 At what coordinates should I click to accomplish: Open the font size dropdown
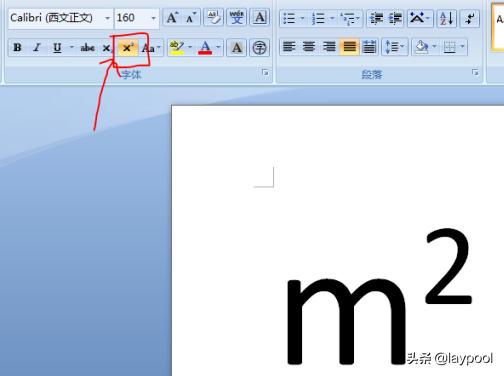click(x=153, y=18)
